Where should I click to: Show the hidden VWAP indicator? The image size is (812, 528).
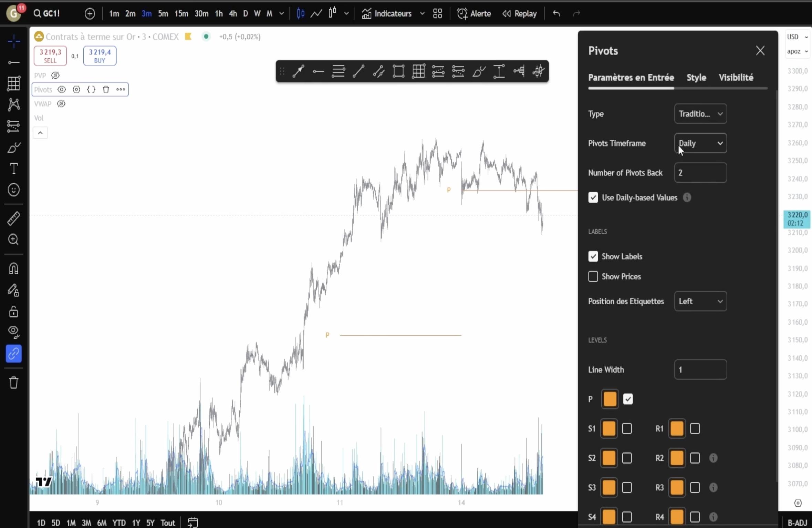point(61,104)
